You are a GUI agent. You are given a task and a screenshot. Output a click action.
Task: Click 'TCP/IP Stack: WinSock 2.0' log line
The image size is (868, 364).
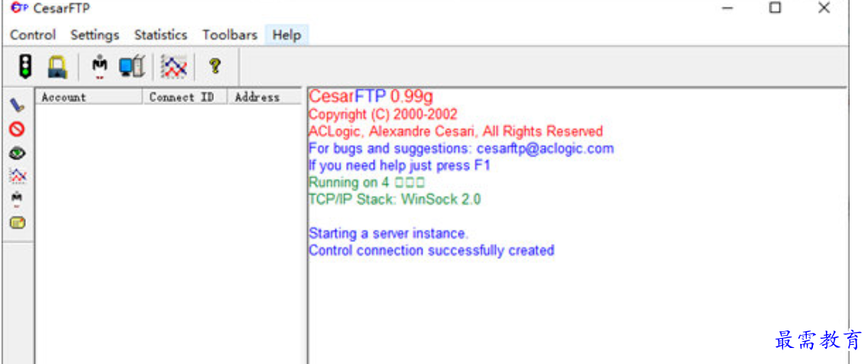coord(395,199)
